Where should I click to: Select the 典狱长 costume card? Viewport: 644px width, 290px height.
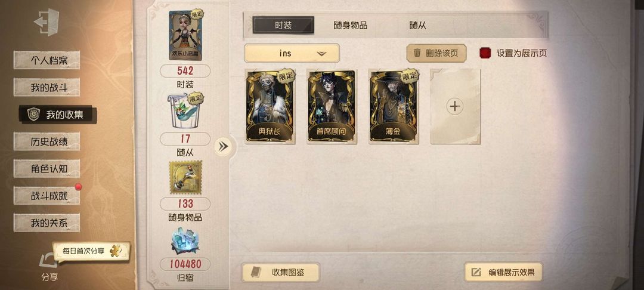click(x=270, y=106)
